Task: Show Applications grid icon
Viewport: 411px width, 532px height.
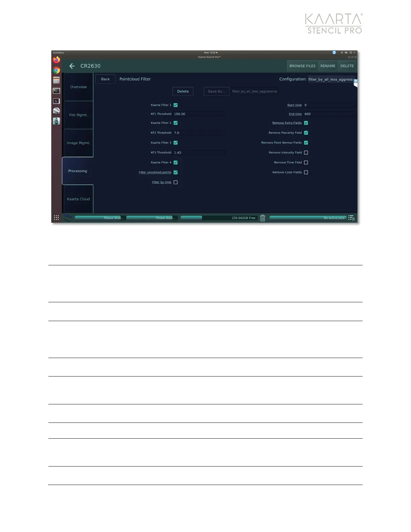Action: pyautogui.click(x=56, y=218)
